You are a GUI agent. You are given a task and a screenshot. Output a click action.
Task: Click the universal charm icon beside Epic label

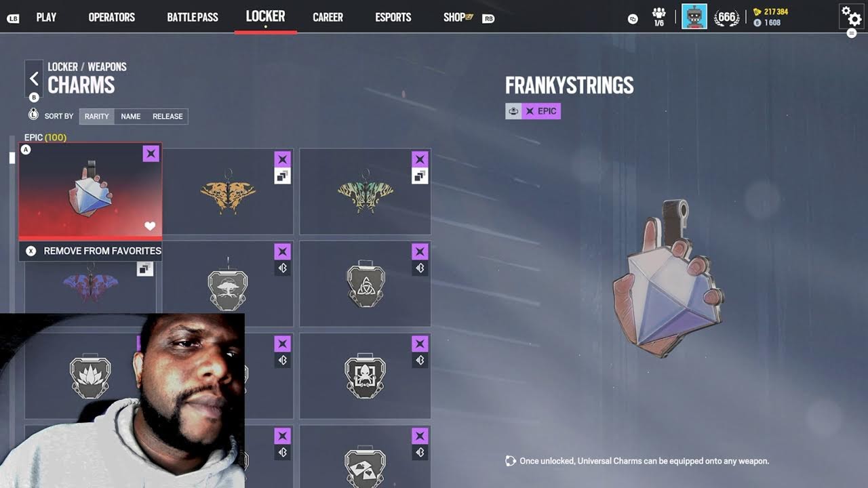(x=513, y=111)
